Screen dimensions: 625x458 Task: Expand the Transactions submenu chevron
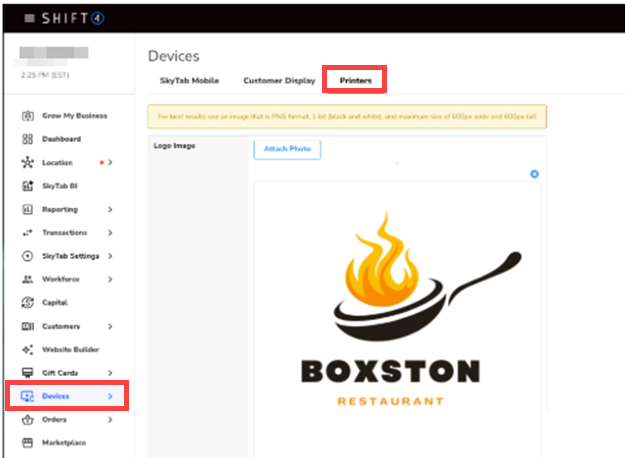pyautogui.click(x=110, y=233)
